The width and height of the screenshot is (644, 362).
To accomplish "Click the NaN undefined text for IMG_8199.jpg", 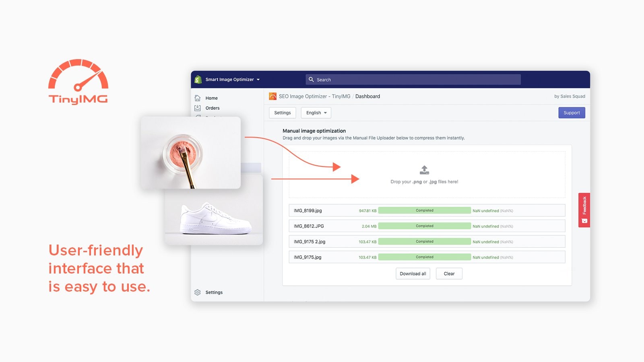I will tap(485, 211).
